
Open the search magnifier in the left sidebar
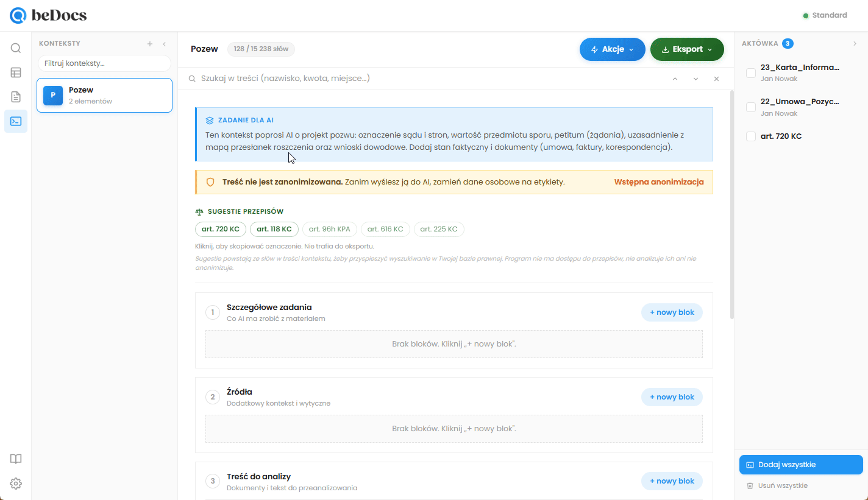click(16, 48)
